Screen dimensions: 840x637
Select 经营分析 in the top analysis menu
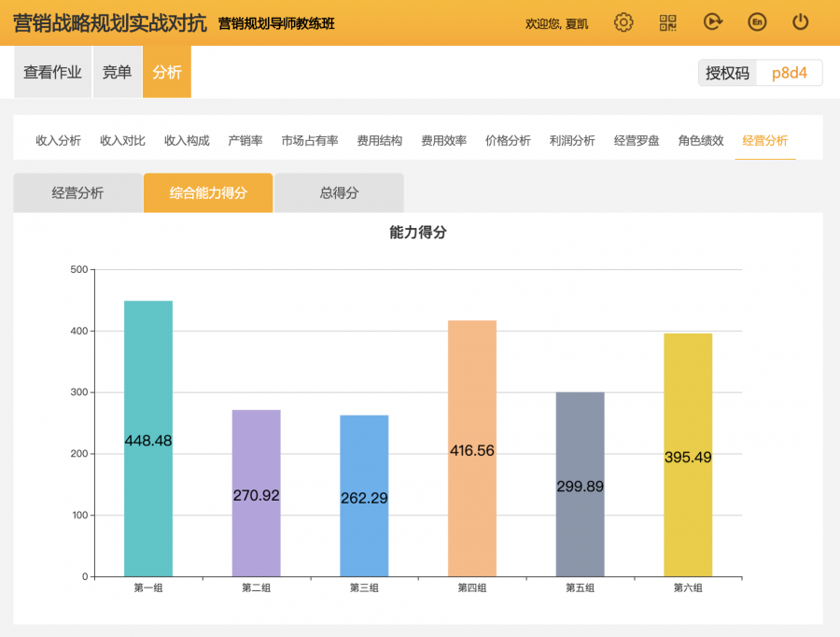pos(765,140)
